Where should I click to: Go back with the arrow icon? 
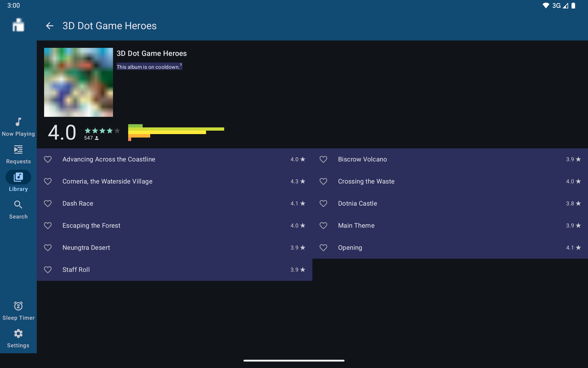pyautogui.click(x=50, y=26)
